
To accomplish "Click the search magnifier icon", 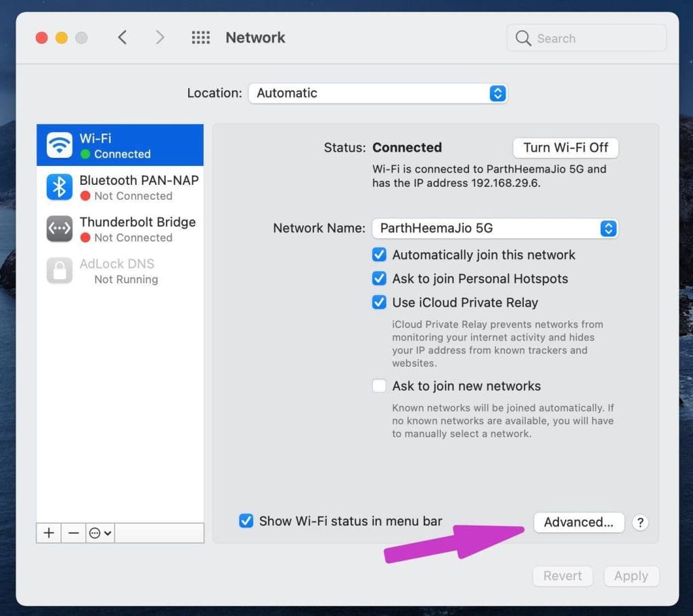I will tap(523, 39).
